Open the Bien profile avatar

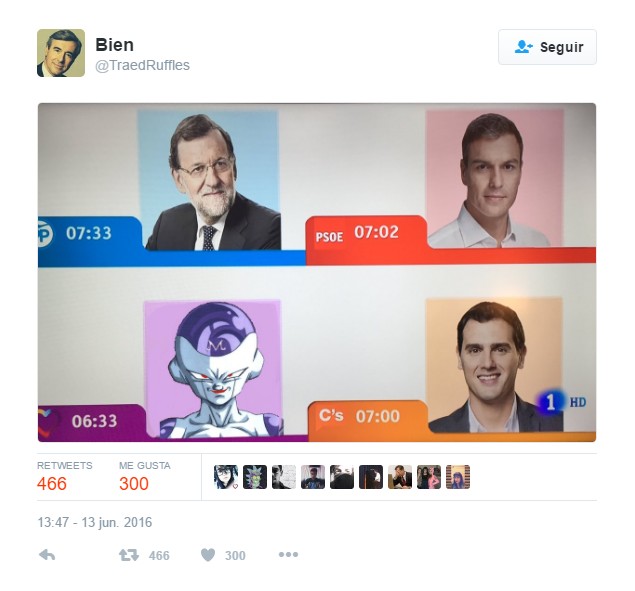pos(61,53)
